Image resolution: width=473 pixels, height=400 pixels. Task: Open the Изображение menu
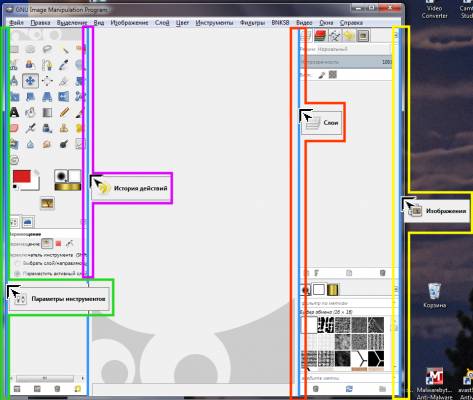coord(129,23)
